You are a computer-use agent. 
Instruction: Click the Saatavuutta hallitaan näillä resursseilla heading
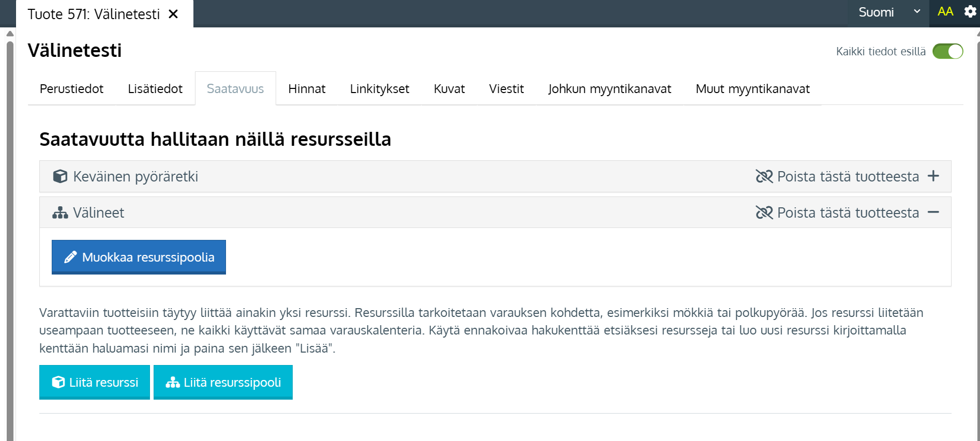click(x=215, y=139)
